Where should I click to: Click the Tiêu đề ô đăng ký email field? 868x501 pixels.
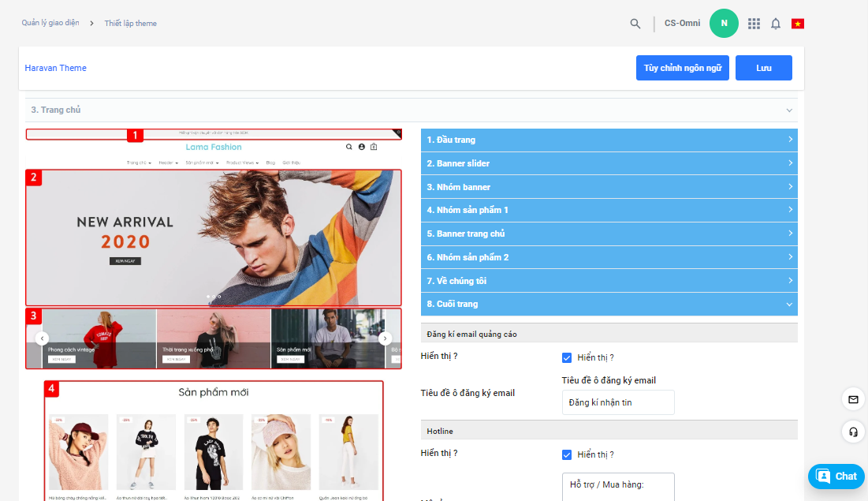pyautogui.click(x=618, y=402)
